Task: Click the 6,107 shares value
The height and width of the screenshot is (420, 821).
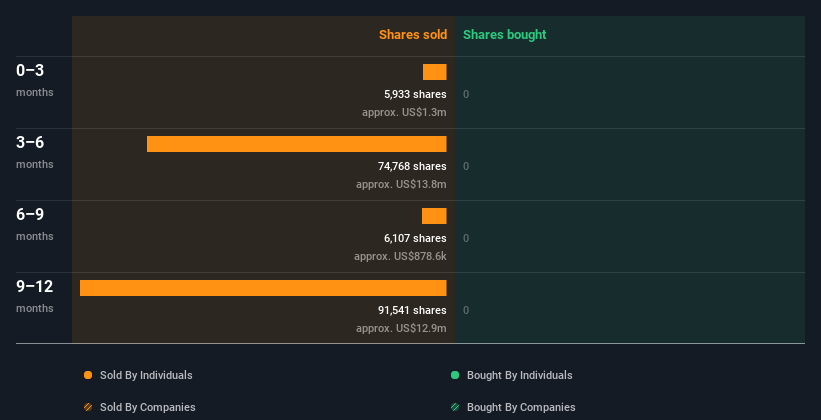Action: click(415, 238)
